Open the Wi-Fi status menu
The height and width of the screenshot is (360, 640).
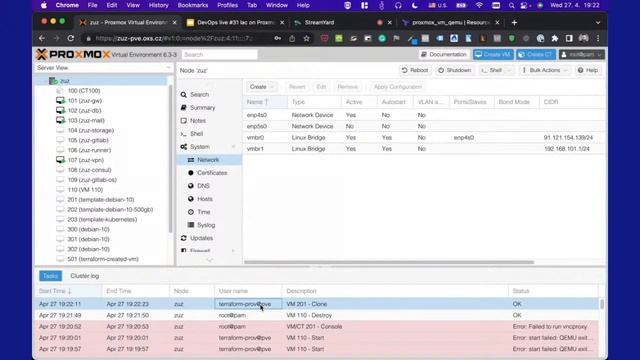pyautogui.click(x=479, y=5)
